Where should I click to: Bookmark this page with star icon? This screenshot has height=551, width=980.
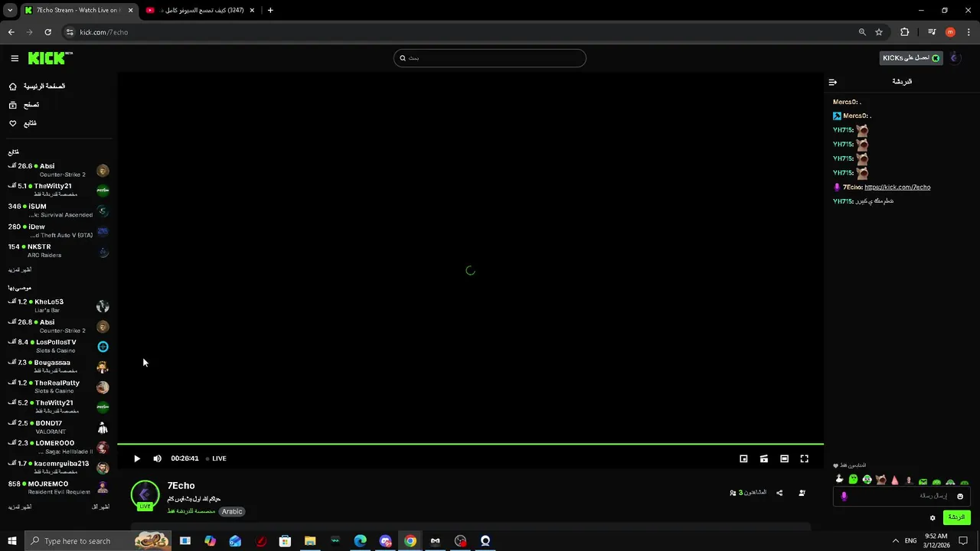tap(879, 32)
